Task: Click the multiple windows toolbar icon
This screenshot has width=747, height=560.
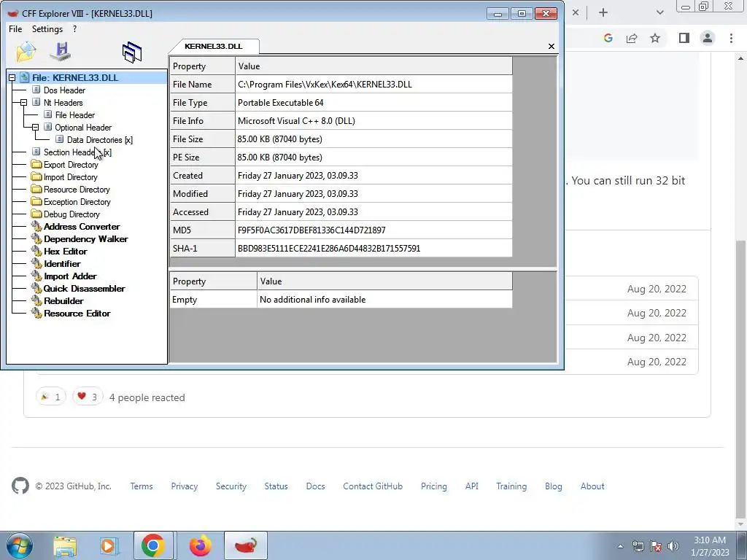Action: pos(132,52)
